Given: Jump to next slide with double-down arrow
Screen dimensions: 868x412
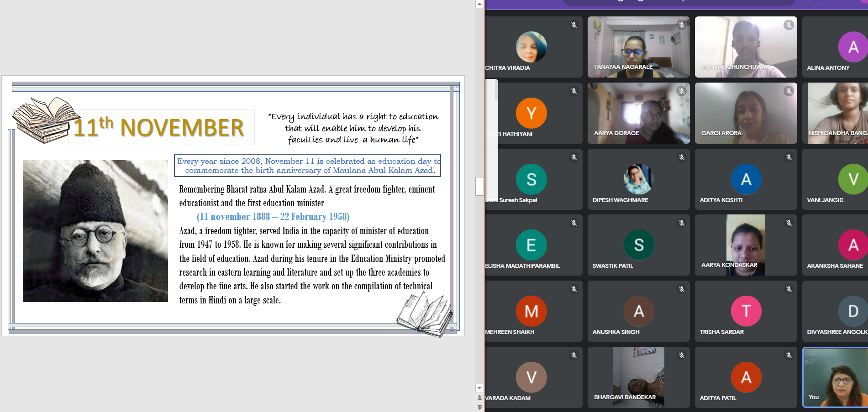Looking at the screenshot, I should click(479, 407).
